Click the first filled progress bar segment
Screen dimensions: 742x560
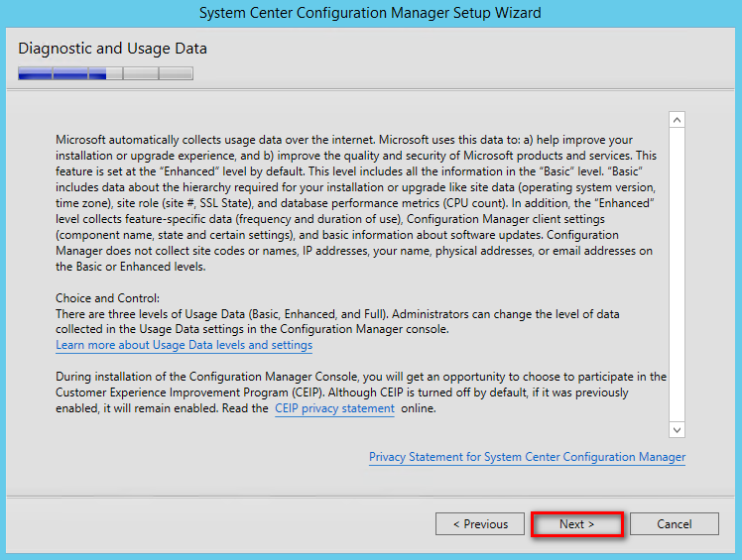pyautogui.click(x=36, y=73)
